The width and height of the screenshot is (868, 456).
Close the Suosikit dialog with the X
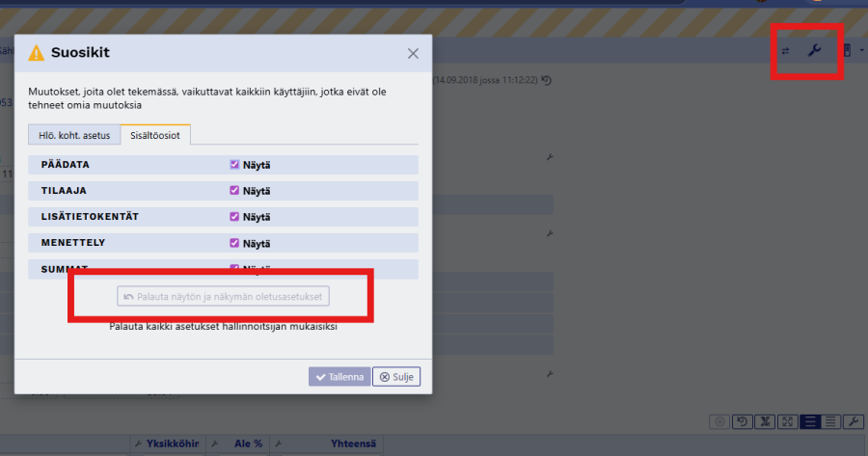tap(413, 53)
